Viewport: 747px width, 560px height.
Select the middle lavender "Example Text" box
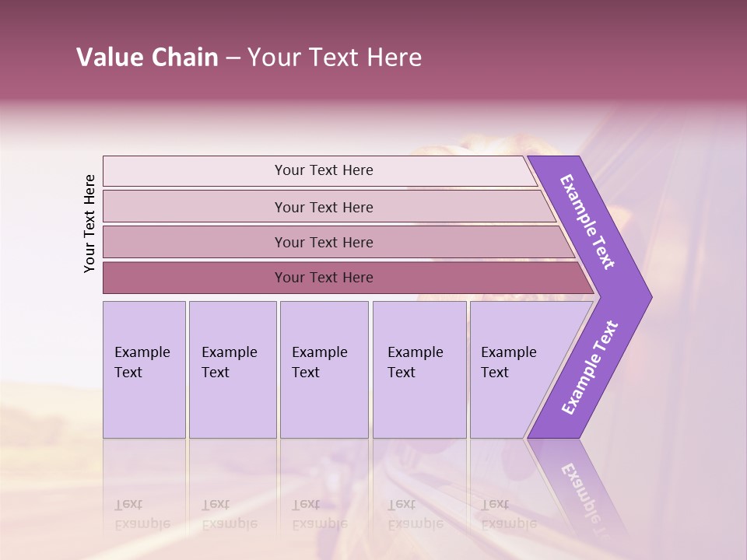coord(324,369)
